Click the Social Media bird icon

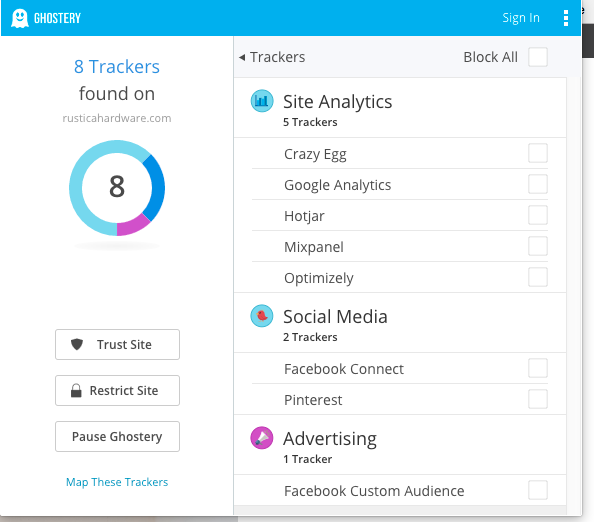click(262, 316)
